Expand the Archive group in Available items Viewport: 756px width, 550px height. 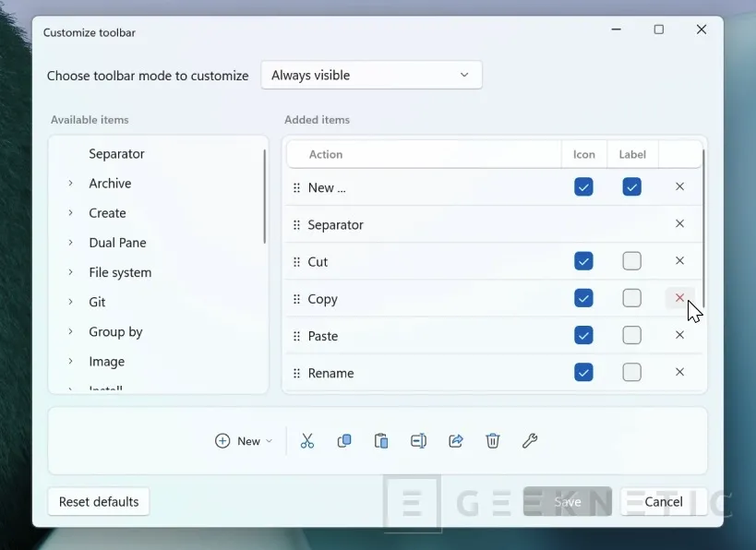[68, 183]
